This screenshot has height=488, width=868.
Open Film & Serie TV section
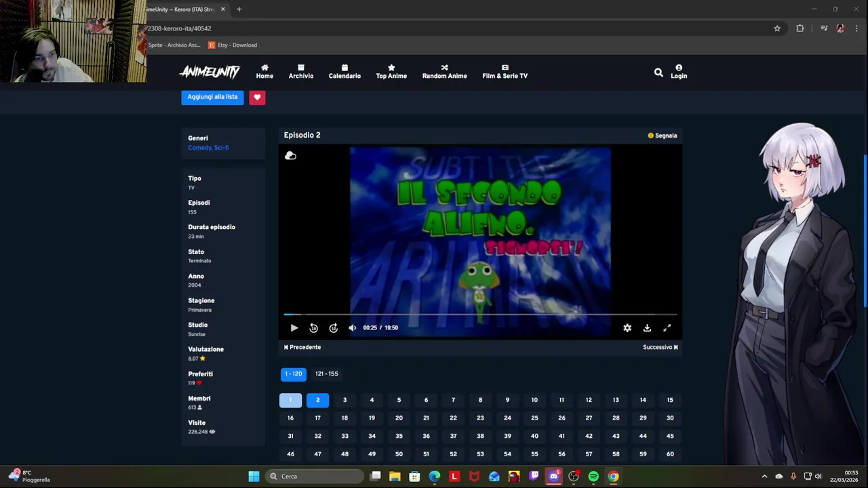tap(505, 72)
